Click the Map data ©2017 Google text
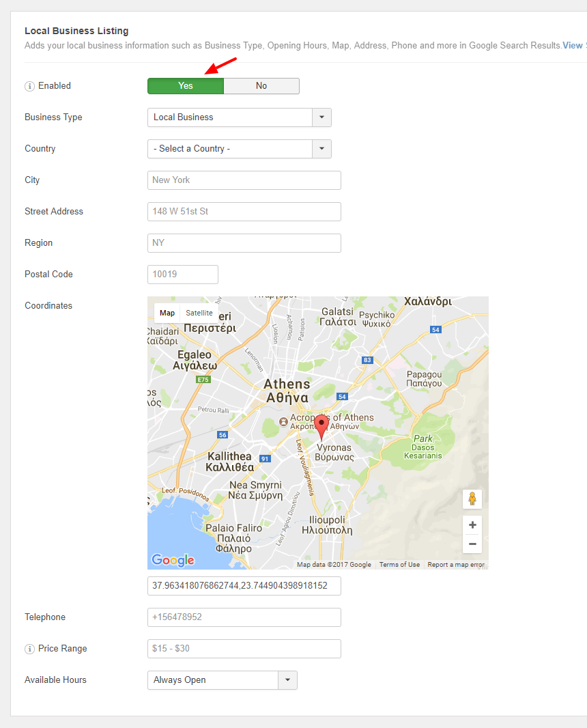Screen dimensions: 587x728 point(334,565)
